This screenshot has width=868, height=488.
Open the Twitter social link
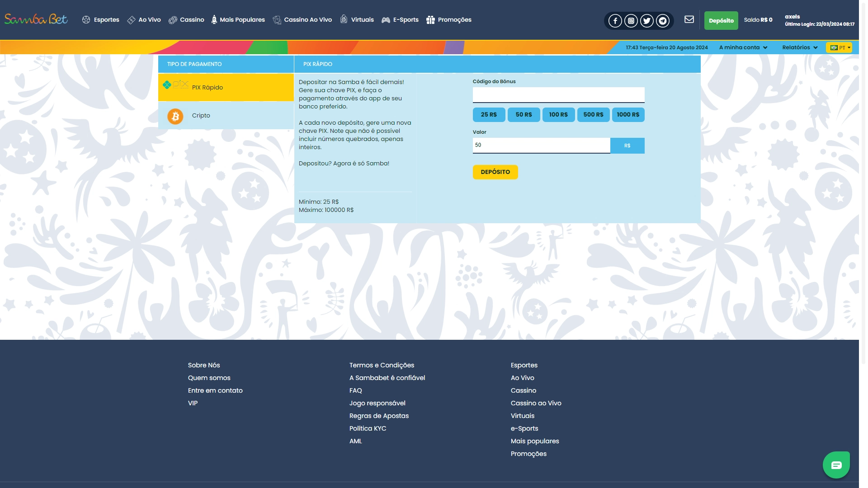pos(646,21)
